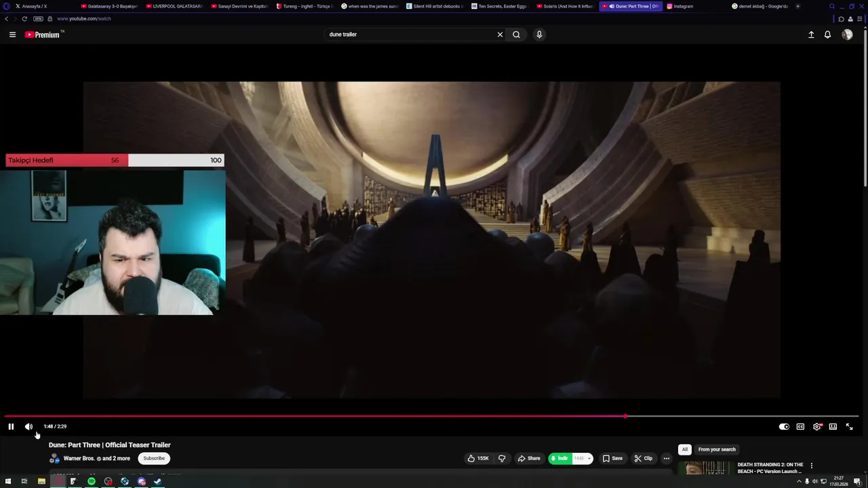The height and width of the screenshot is (488, 868).
Task: Share the video
Action: tap(528, 458)
